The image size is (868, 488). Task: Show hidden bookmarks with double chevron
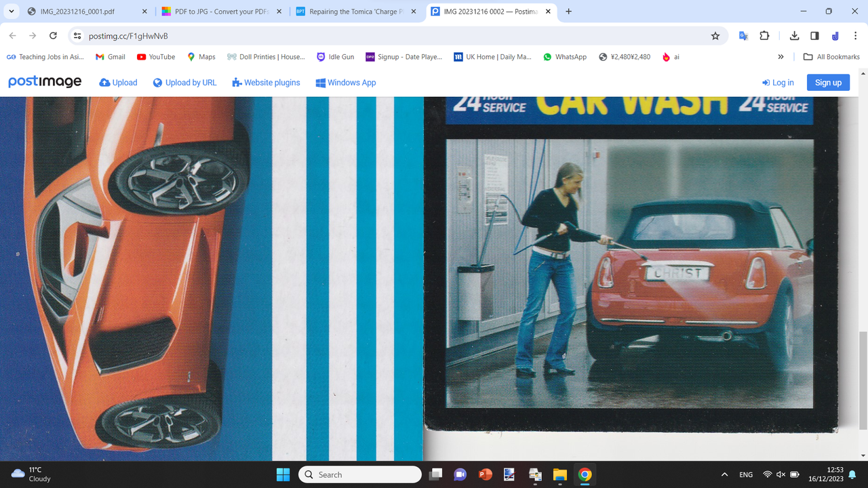coord(781,57)
